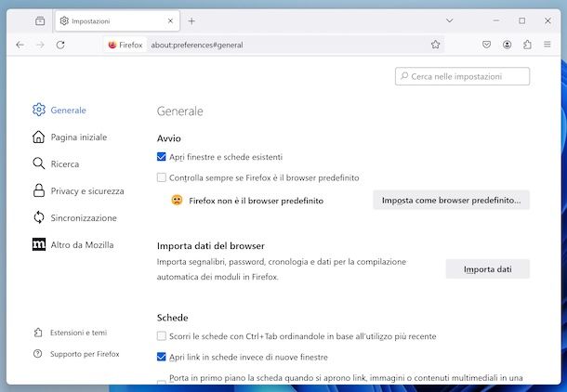Click the forward navigation arrow
The width and height of the screenshot is (567, 392).
coord(40,45)
